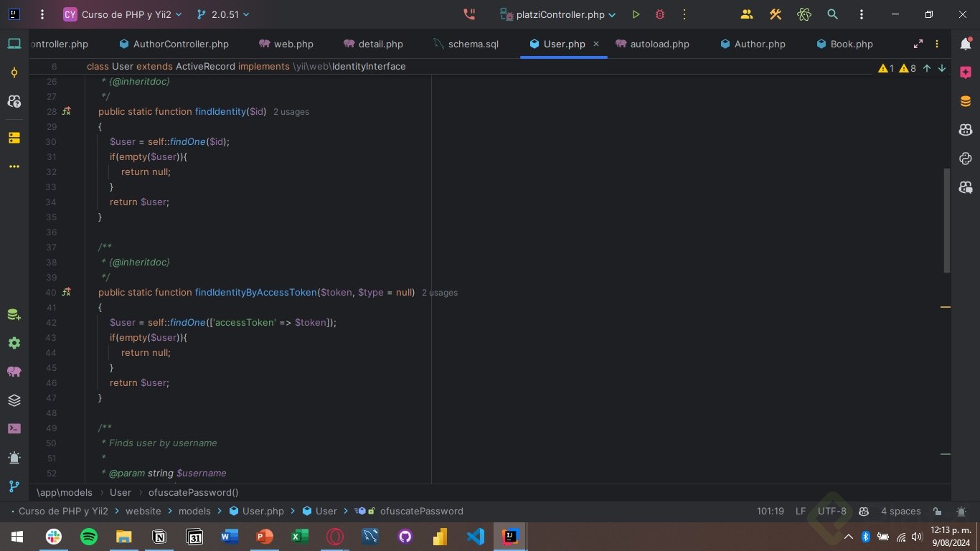980x551 pixels.
Task: Click the editor vertical scrollbar thumb
Action: (x=946, y=220)
